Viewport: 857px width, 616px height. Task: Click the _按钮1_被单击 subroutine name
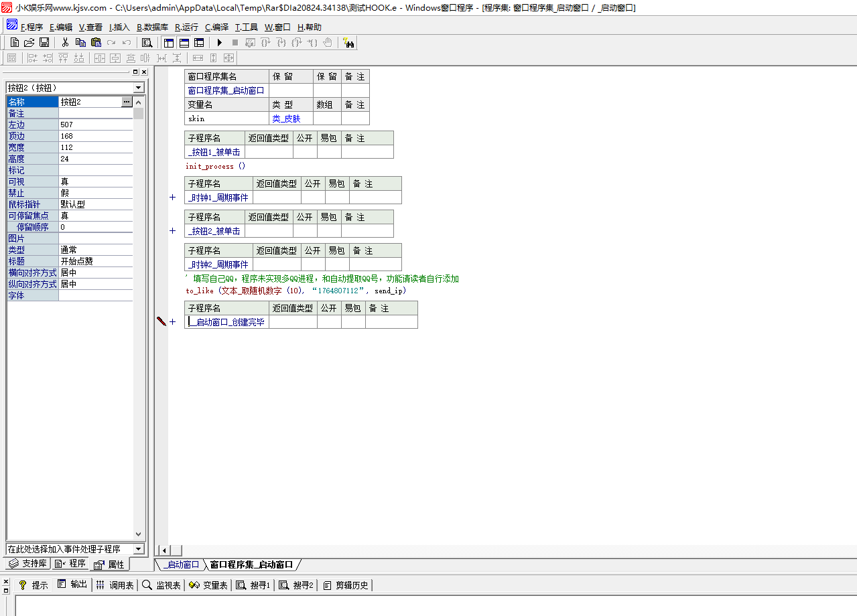pos(214,153)
